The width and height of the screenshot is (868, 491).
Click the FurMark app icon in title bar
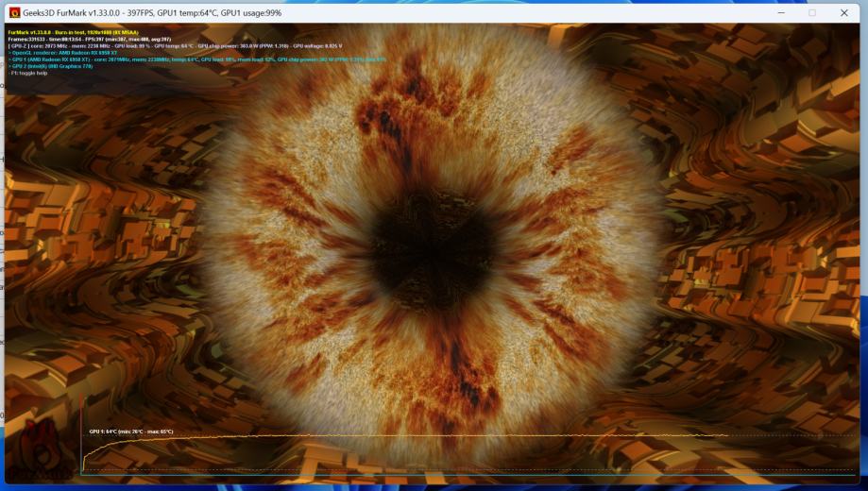point(14,13)
